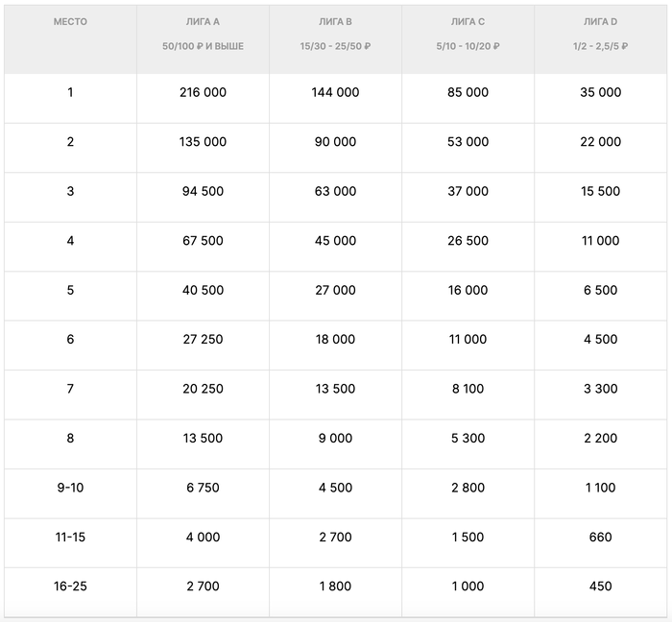
Task: Select the 11-15 place row label
Action: point(70,537)
